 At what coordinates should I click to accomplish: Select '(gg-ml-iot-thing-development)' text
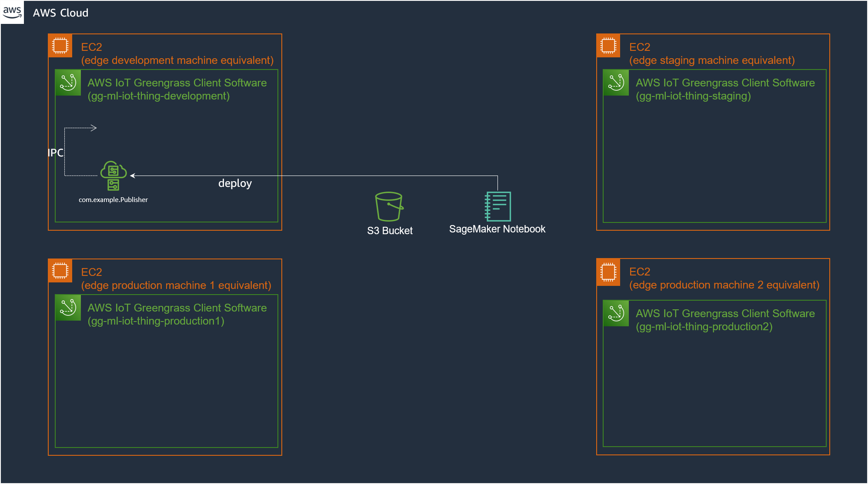click(159, 96)
